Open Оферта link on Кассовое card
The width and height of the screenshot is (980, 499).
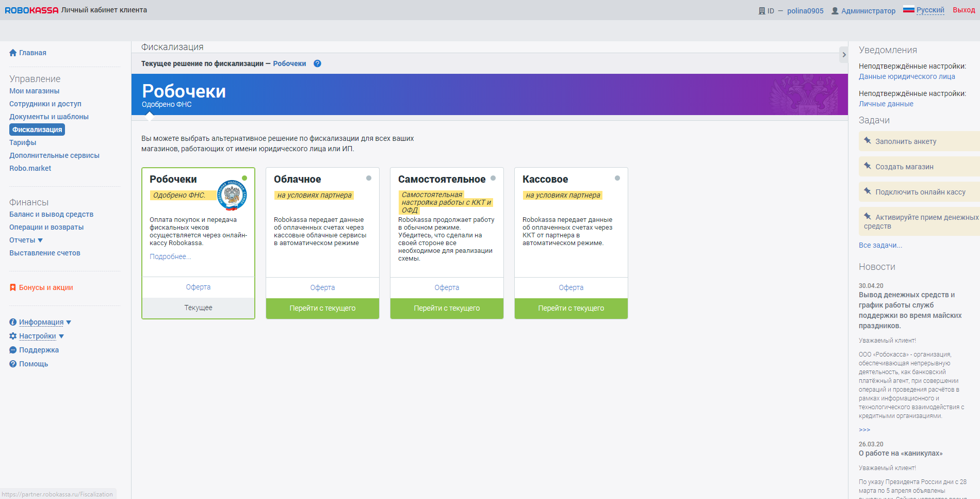pos(571,287)
